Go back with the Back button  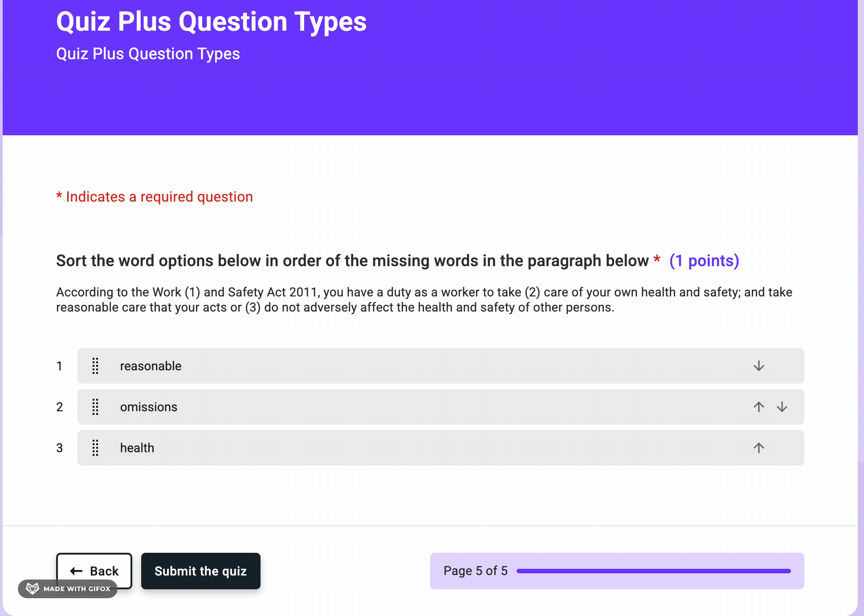point(94,571)
